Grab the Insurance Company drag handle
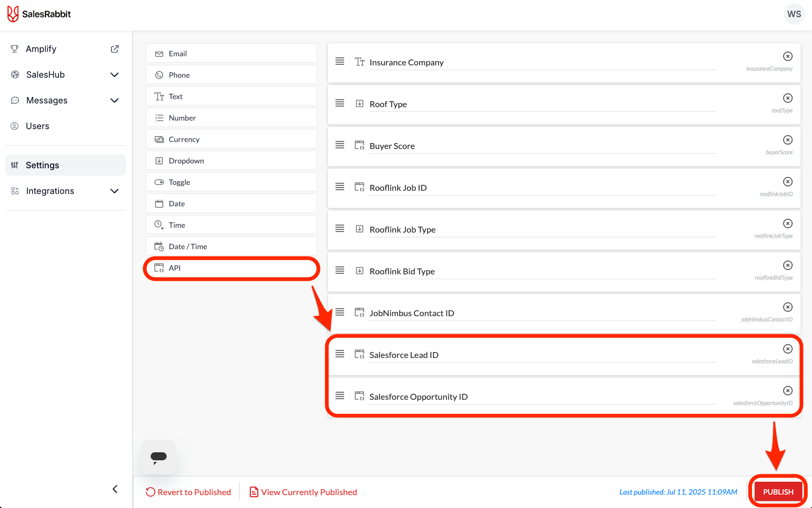The height and width of the screenshot is (508, 812). point(340,61)
